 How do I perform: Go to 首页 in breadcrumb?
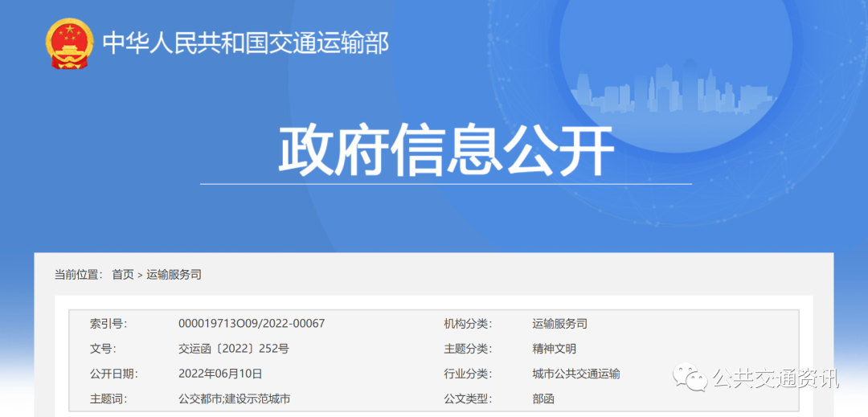123,275
